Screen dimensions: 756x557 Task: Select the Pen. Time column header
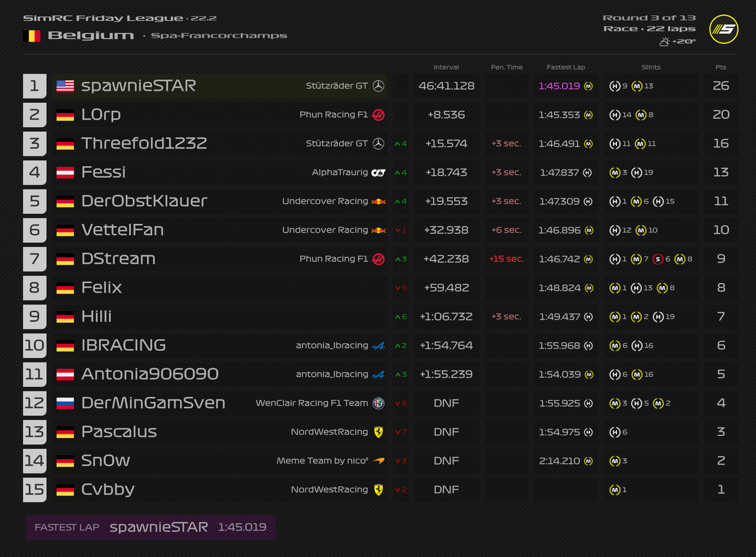tap(506, 67)
